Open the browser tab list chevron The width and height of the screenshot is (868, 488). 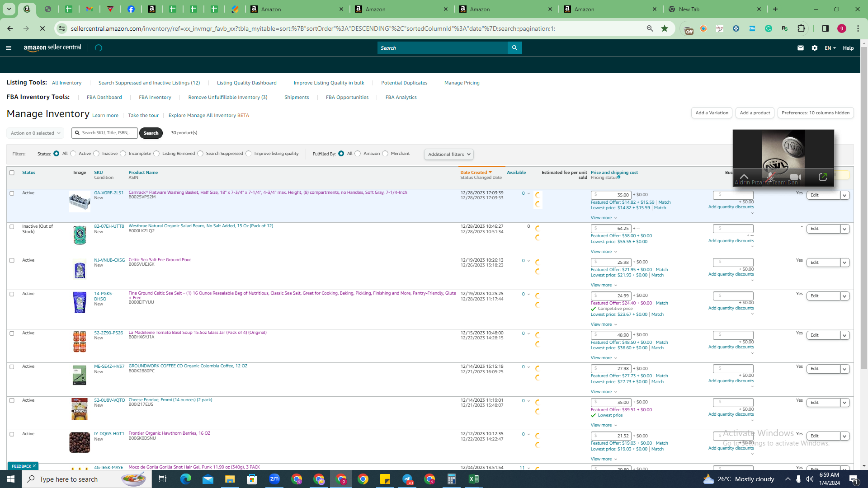[x=9, y=9]
